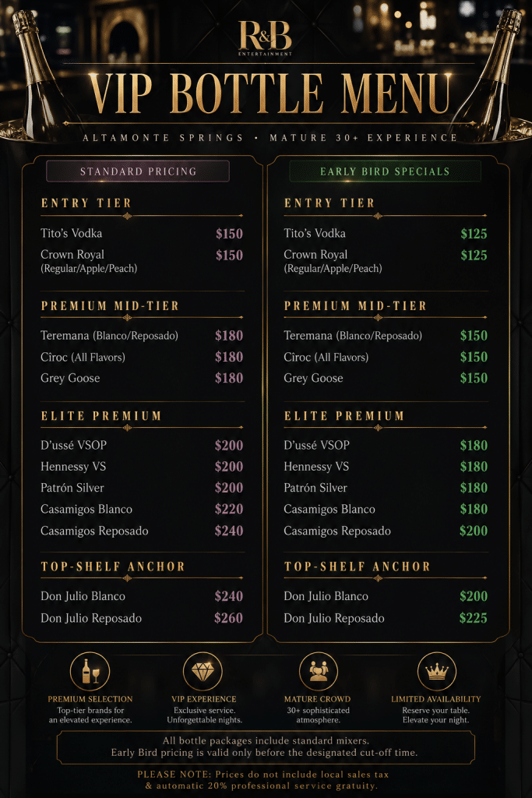Click Hennessy VS in Early Bird Specials
532x798 pixels.
click(x=316, y=466)
